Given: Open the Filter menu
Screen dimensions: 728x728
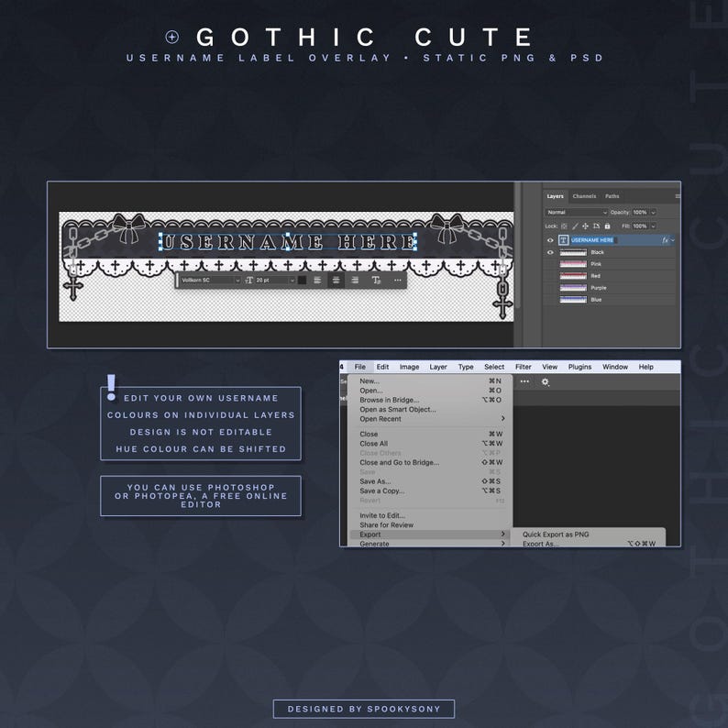Looking at the screenshot, I should (524, 367).
